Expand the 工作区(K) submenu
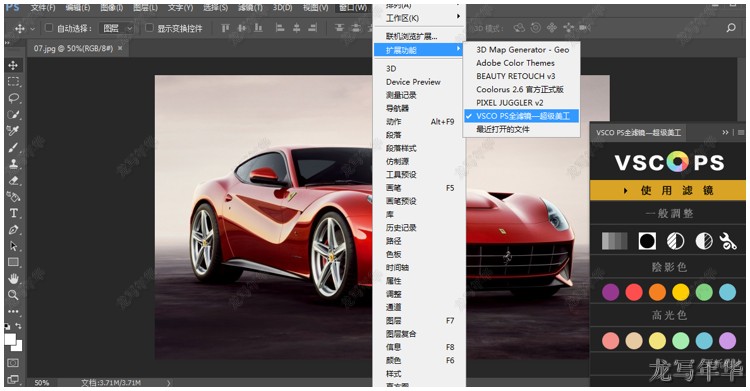Image resolution: width=750 pixels, height=391 pixels. 420,18
